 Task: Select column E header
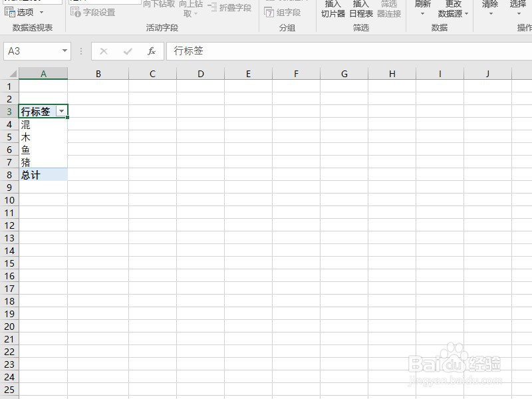[248, 74]
